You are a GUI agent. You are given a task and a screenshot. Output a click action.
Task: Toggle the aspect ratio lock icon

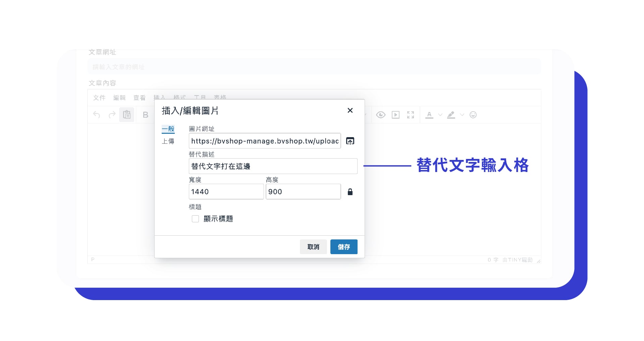click(x=350, y=192)
